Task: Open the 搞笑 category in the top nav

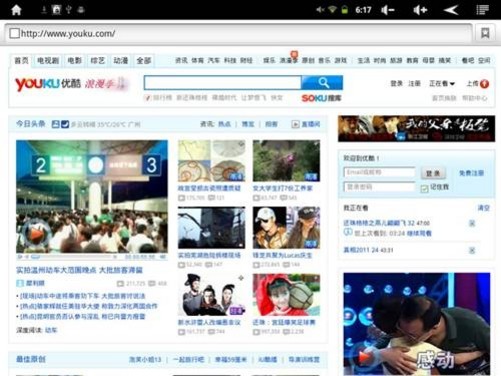Action: 444,60
